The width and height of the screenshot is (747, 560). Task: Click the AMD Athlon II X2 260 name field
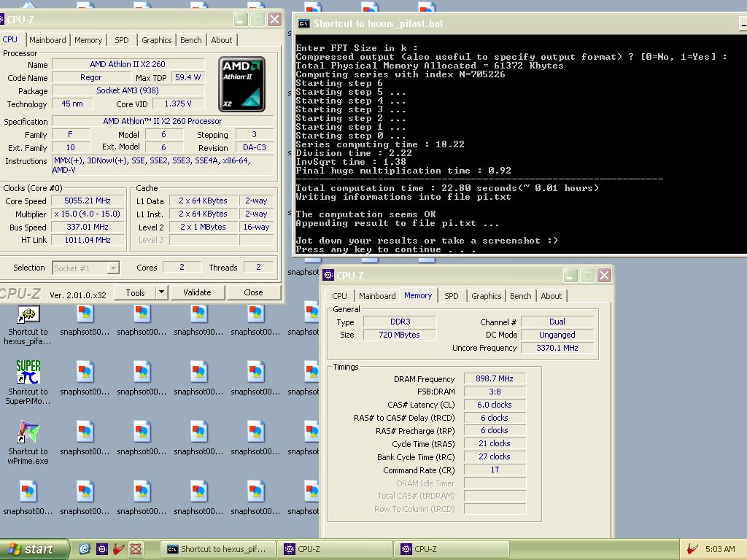[x=128, y=64]
